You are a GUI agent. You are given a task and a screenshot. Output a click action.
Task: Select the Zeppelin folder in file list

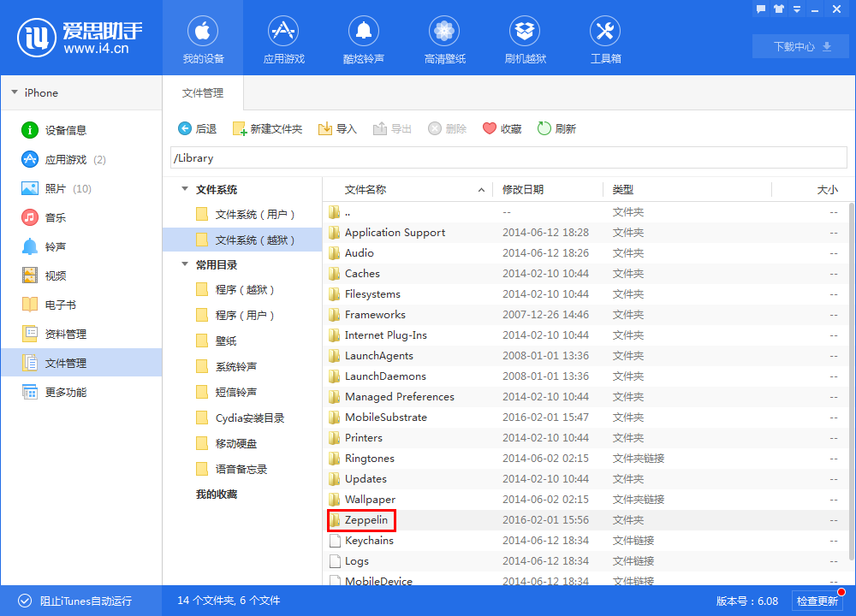pos(366,520)
